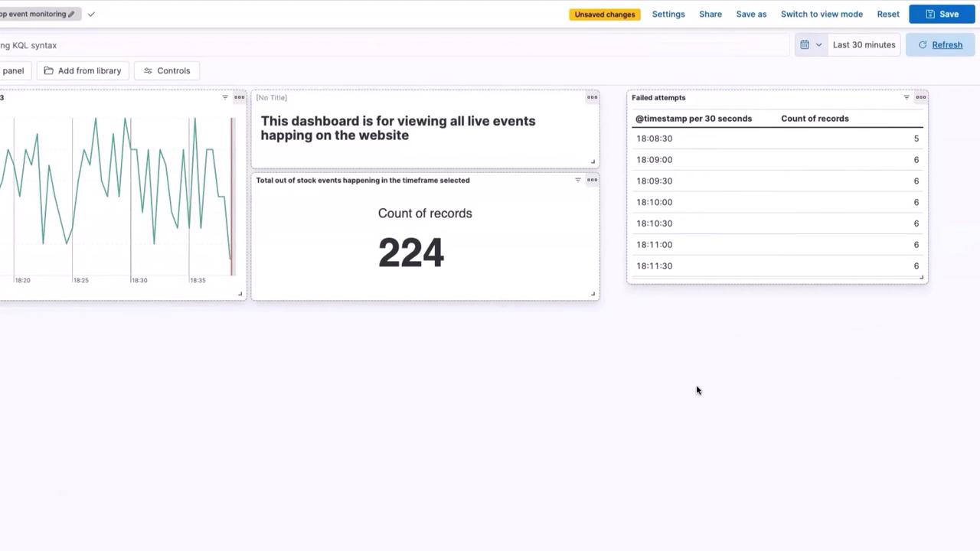The width and height of the screenshot is (980, 551).
Task: Click checkmark next to dashboard title
Action: tap(91, 14)
